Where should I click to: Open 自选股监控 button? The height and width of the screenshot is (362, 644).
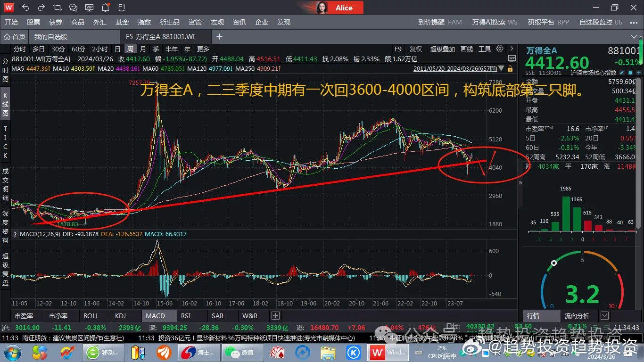pyautogui.click(x=601, y=22)
